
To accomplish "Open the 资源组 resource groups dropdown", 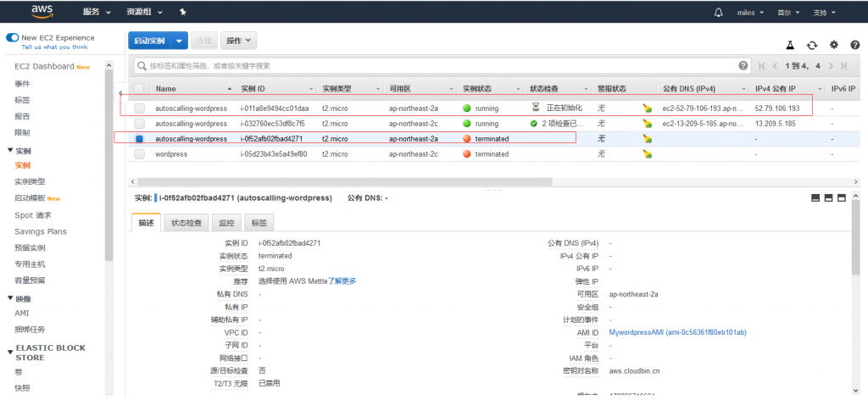I will coord(144,12).
